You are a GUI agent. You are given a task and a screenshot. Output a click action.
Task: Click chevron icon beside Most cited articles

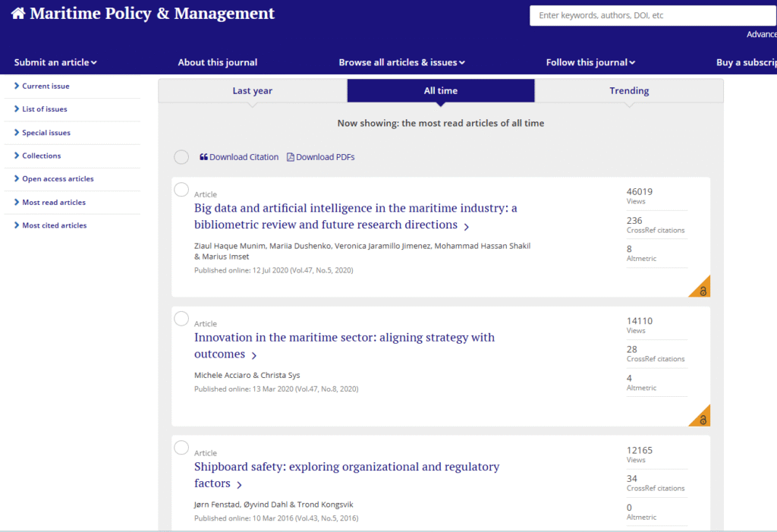click(x=17, y=225)
